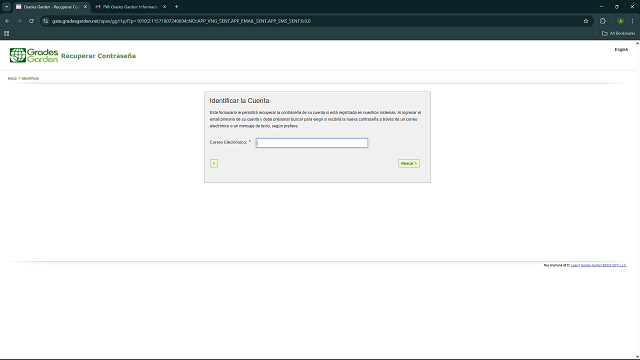Open a new browser tab
This screenshot has width=640, height=360.
(x=176, y=7)
